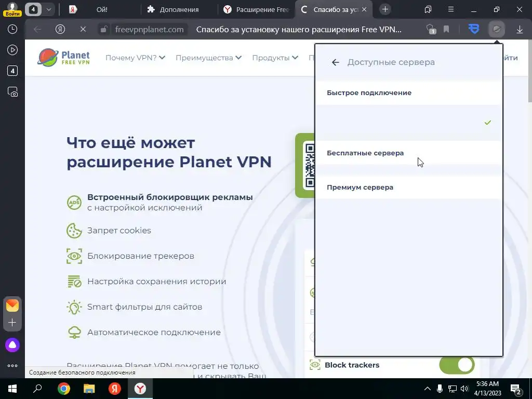532x399 pixels.
Task: Launch Google Chrome from taskbar
Action: click(x=63, y=389)
